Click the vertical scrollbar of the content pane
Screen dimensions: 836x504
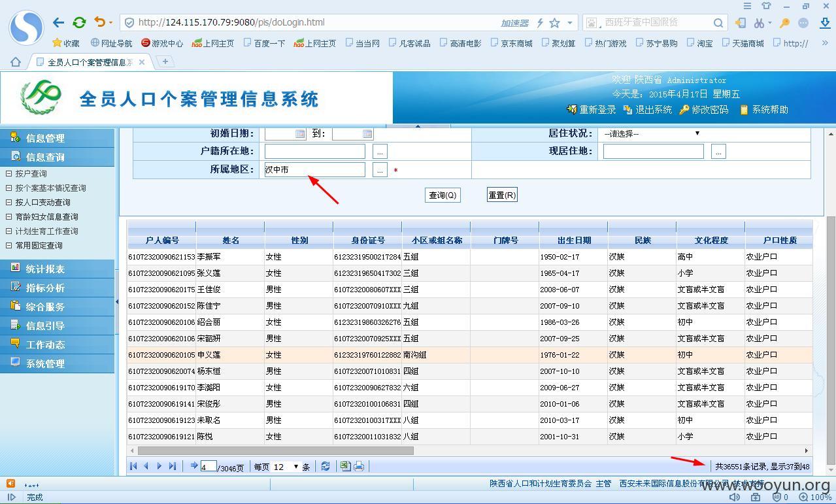coord(831,340)
